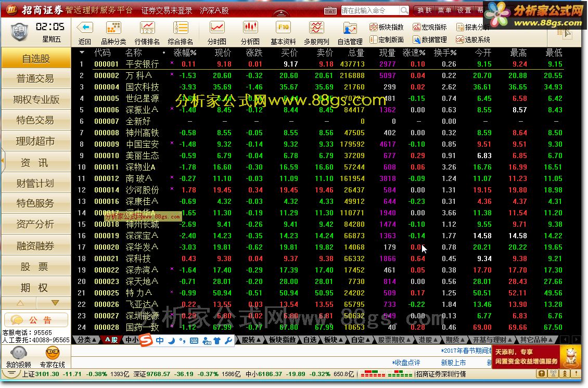Click the first status bar icon
The width and height of the screenshot is (588, 388).
click(x=541, y=374)
